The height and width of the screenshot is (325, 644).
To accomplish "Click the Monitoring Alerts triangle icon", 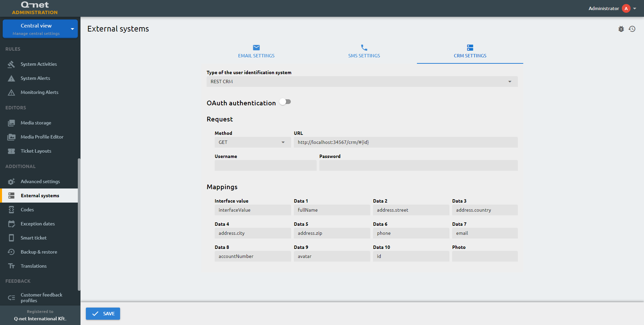I will tap(11, 92).
